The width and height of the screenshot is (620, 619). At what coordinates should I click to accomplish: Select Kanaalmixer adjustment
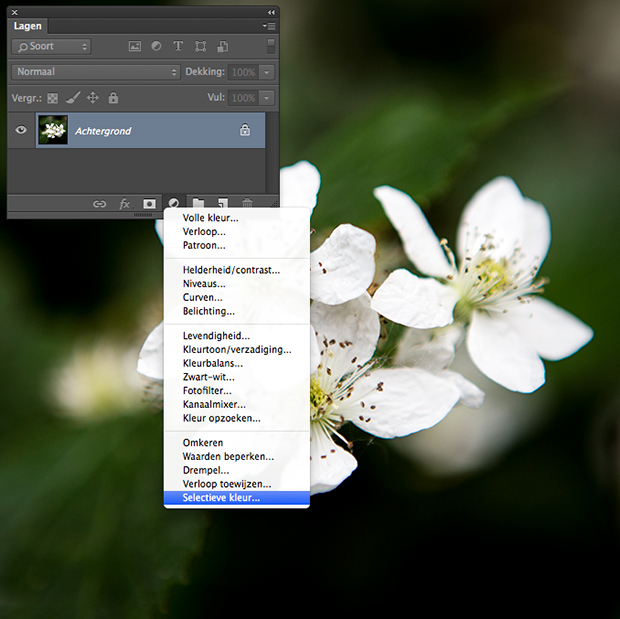[236, 404]
